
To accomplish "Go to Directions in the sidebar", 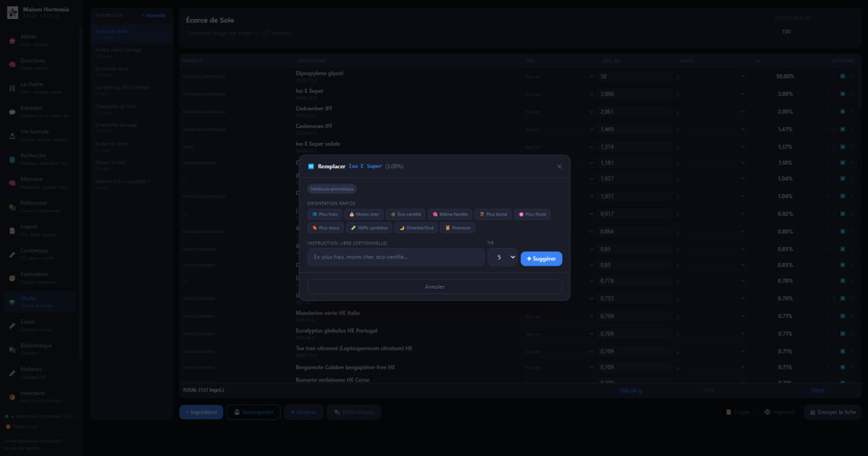I will tap(41, 64).
